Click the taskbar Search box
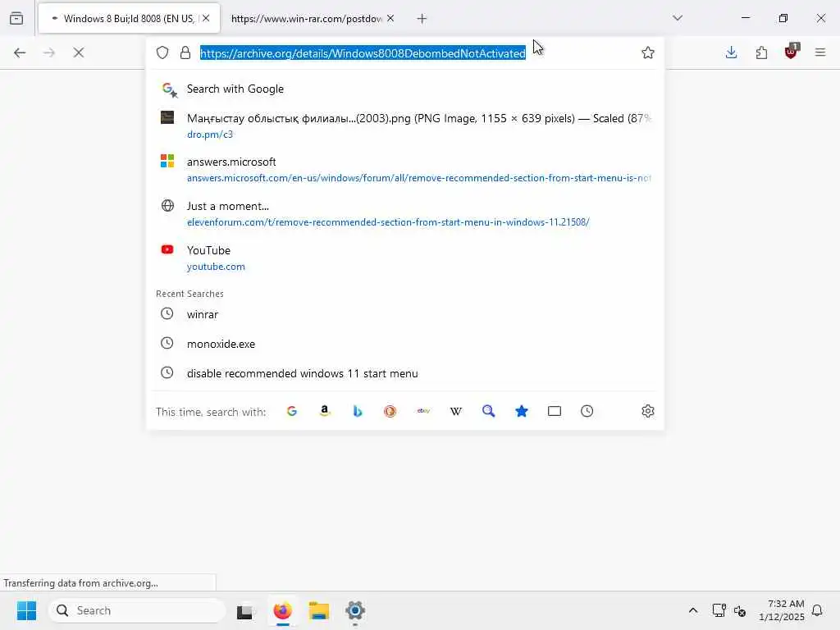The width and height of the screenshot is (840, 630). pyautogui.click(x=137, y=610)
